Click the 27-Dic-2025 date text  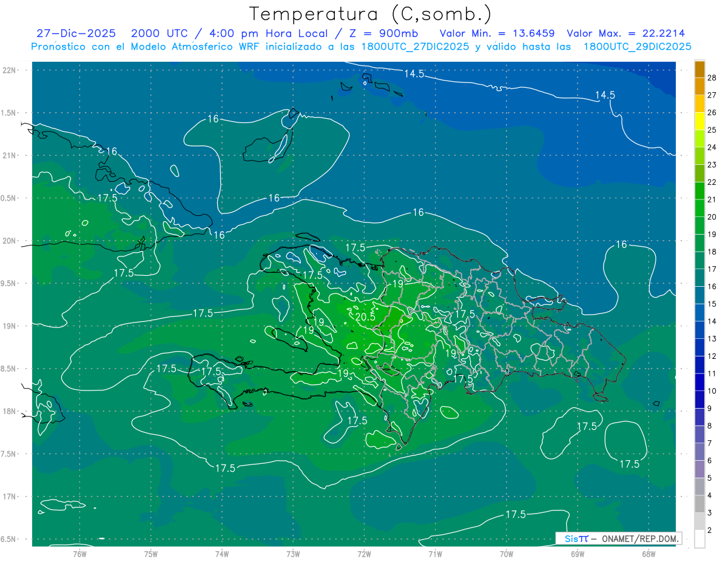(76, 33)
